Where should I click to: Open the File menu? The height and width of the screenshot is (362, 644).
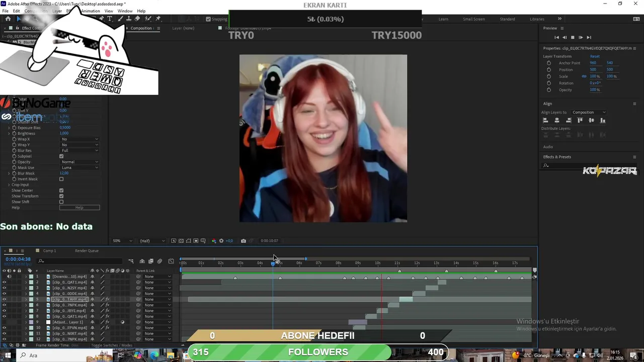click(x=5, y=11)
